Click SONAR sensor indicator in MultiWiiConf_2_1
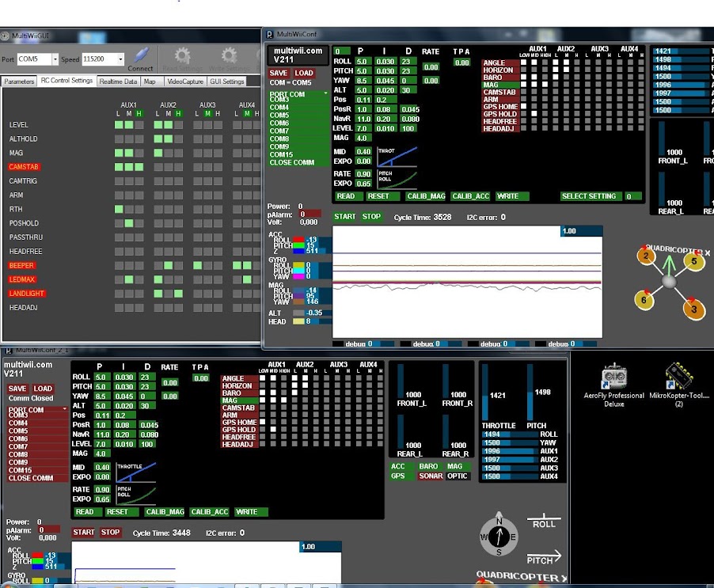Image resolution: width=714 pixels, height=588 pixels. (431, 476)
